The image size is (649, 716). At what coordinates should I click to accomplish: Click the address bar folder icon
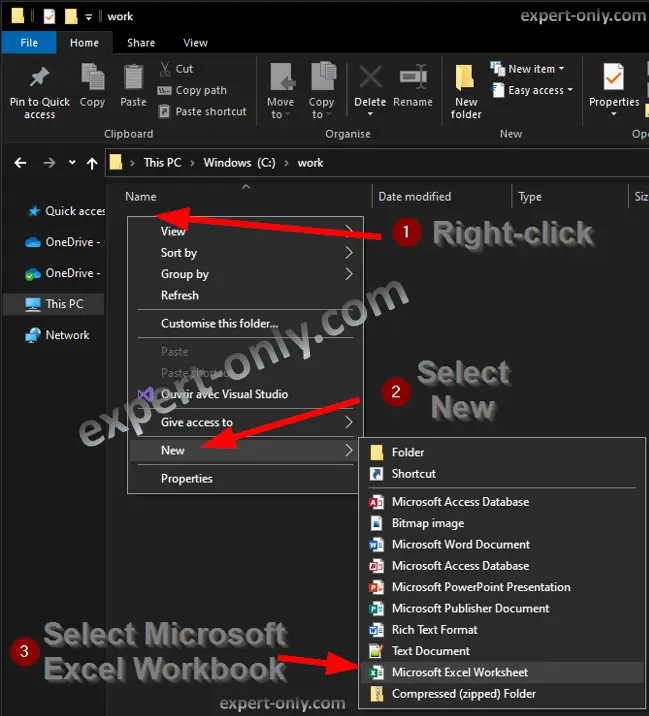(x=116, y=162)
